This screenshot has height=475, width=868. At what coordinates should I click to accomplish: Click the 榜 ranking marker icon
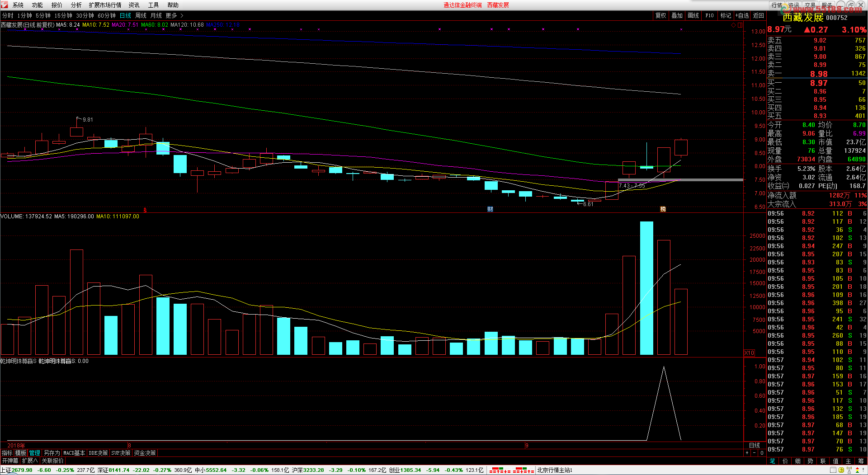coord(663,209)
